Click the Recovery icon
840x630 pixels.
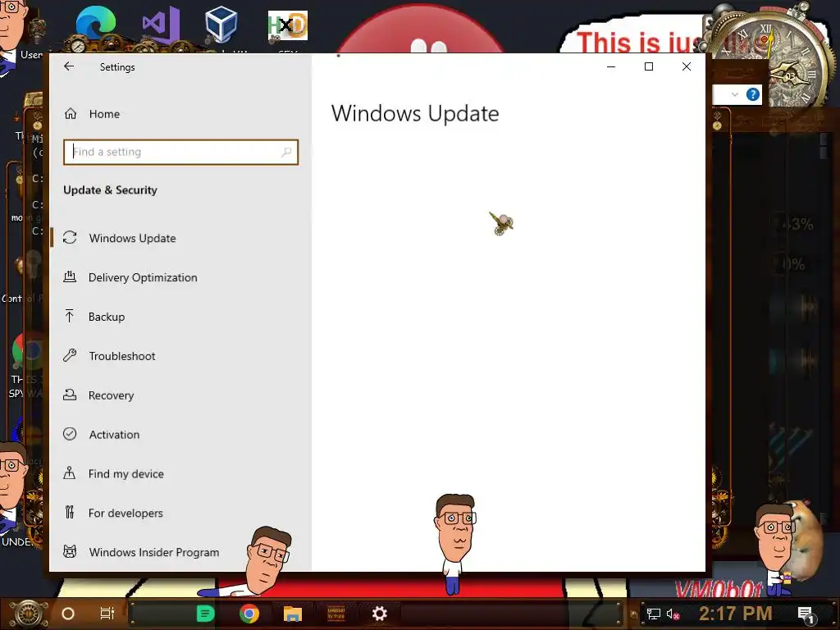click(x=70, y=395)
